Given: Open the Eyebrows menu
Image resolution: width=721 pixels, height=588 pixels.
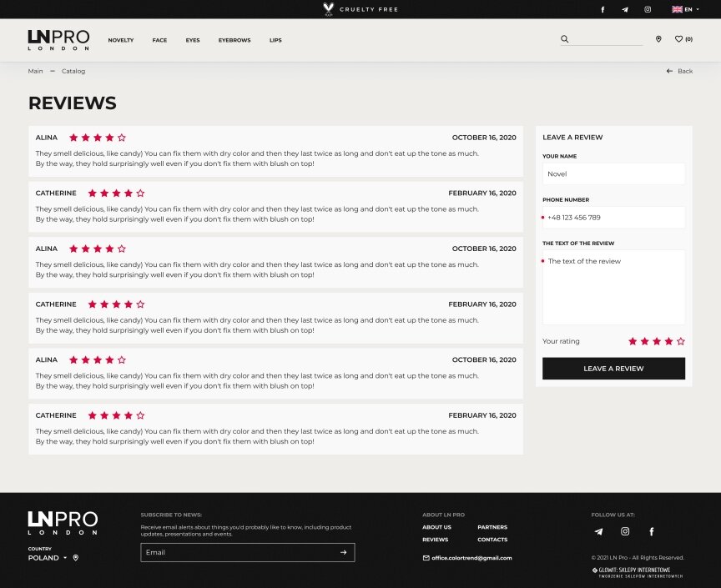Looking at the screenshot, I should click(x=234, y=40).
